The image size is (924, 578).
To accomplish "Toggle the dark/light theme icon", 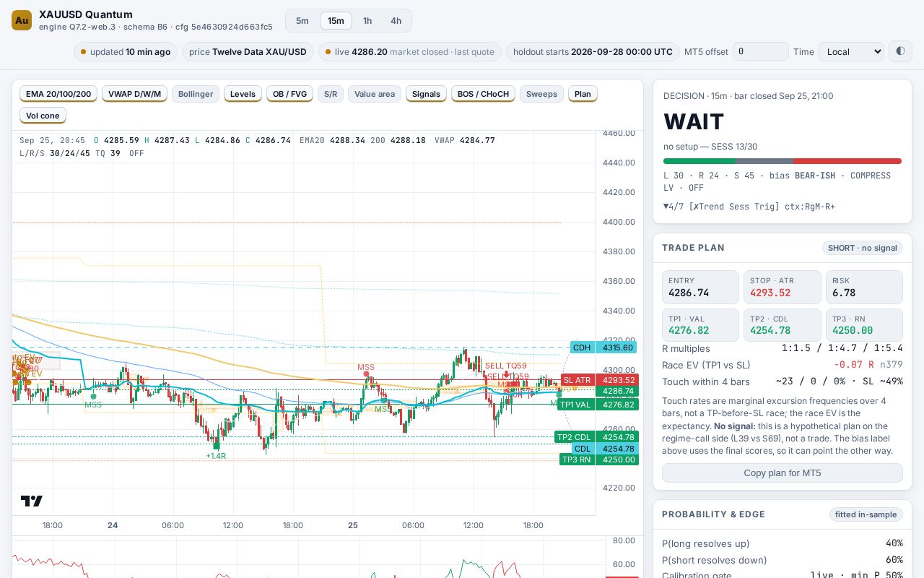I will click(900, 51).
